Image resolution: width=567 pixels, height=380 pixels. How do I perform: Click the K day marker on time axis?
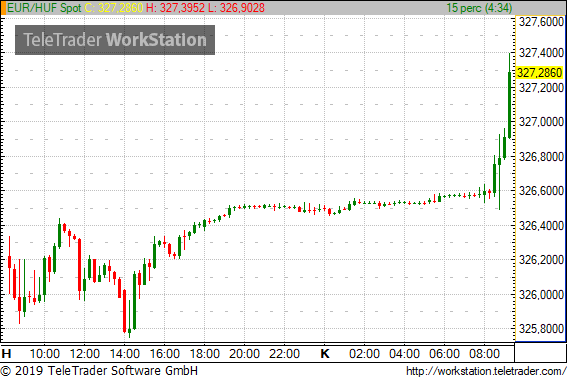click(x=325, y=353)
